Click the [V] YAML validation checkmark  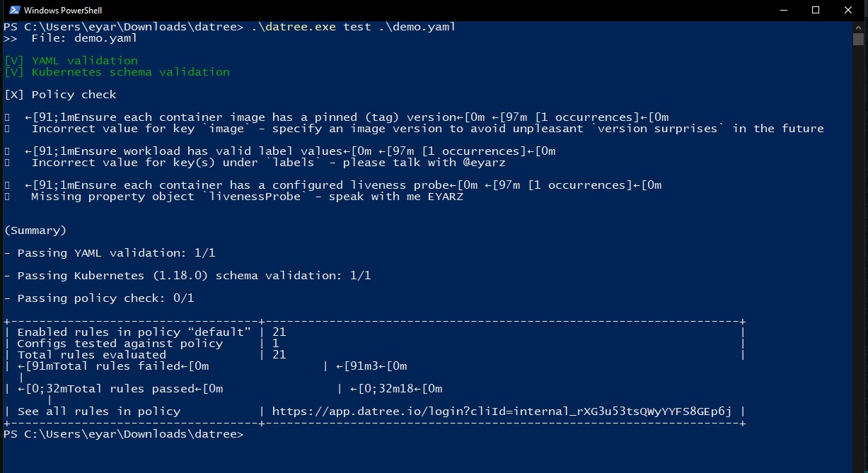(x=13, y=60)
